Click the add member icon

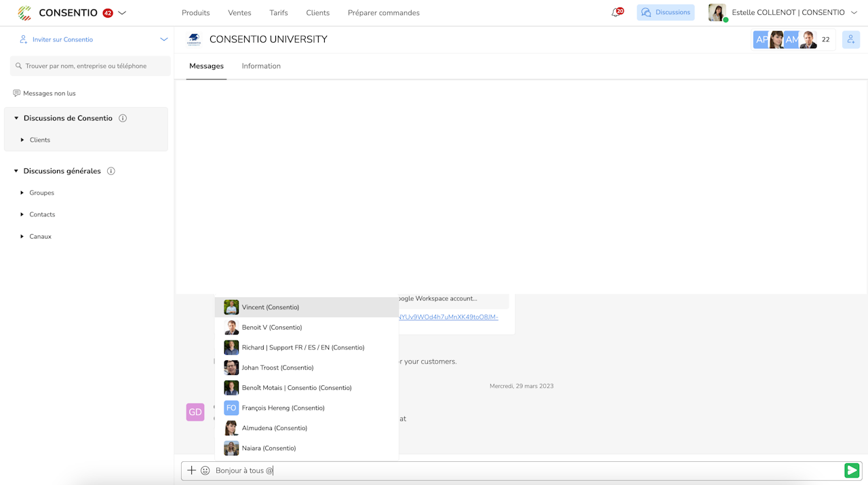[851, 39]
